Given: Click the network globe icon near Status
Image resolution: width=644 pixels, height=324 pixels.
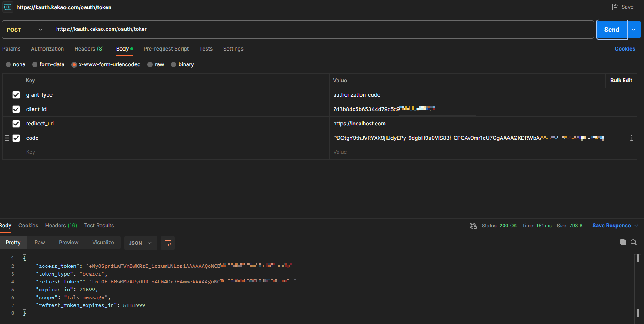Looking at the screenshot, I should 473,226.
